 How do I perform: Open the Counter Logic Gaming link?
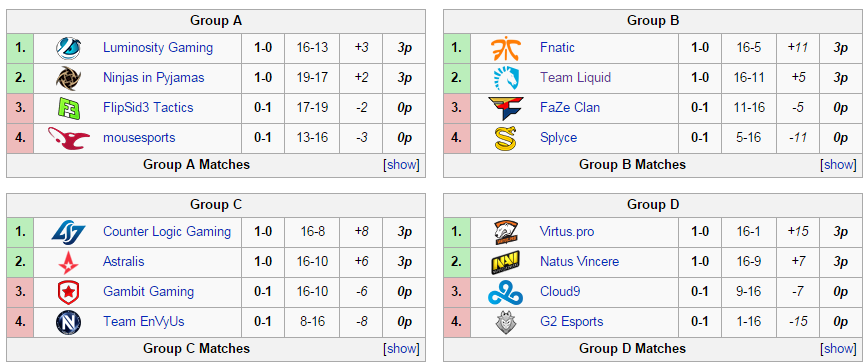167,231
